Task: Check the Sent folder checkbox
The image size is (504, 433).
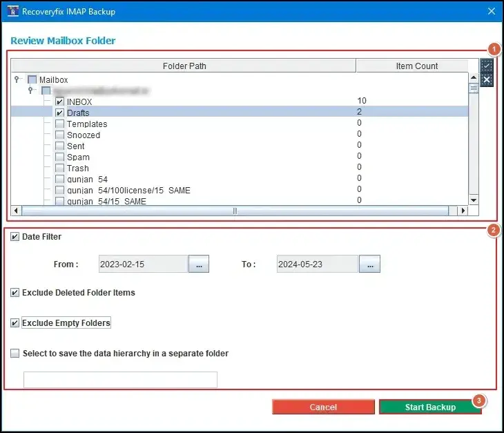Action: click(59, 146)
